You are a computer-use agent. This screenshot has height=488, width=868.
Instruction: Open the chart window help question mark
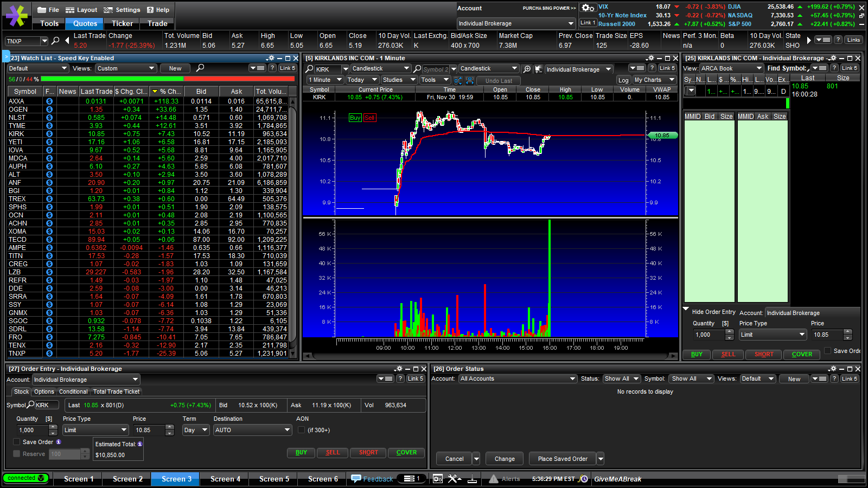652,68
